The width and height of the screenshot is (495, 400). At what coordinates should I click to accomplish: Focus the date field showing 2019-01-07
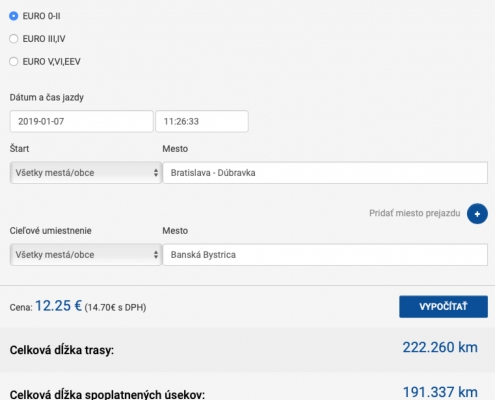[x=81, y=121]
